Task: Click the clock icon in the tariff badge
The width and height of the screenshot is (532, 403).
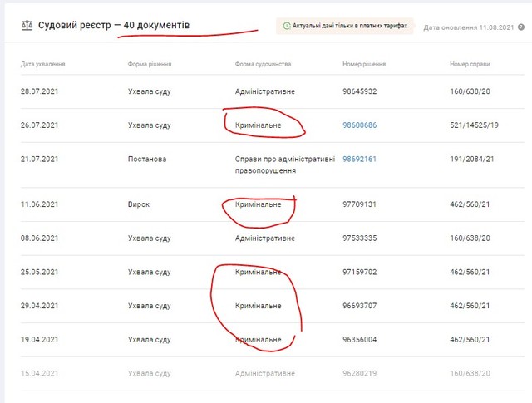Action: coord(287,27)
